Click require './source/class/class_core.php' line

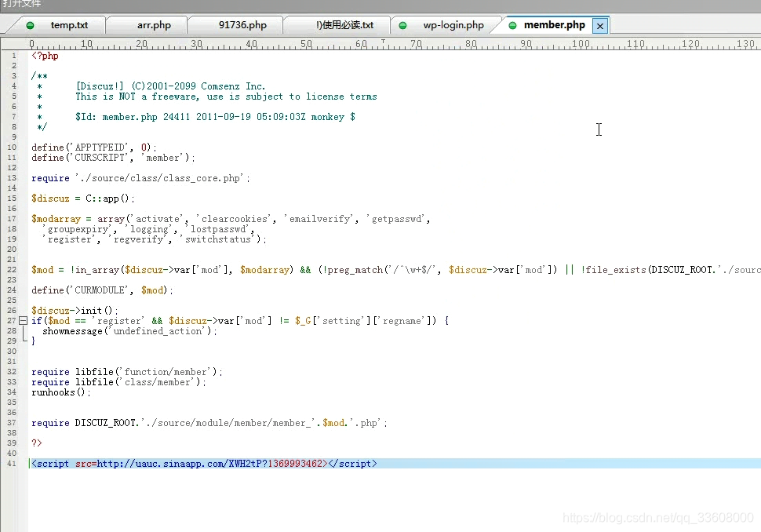[140, 178]
